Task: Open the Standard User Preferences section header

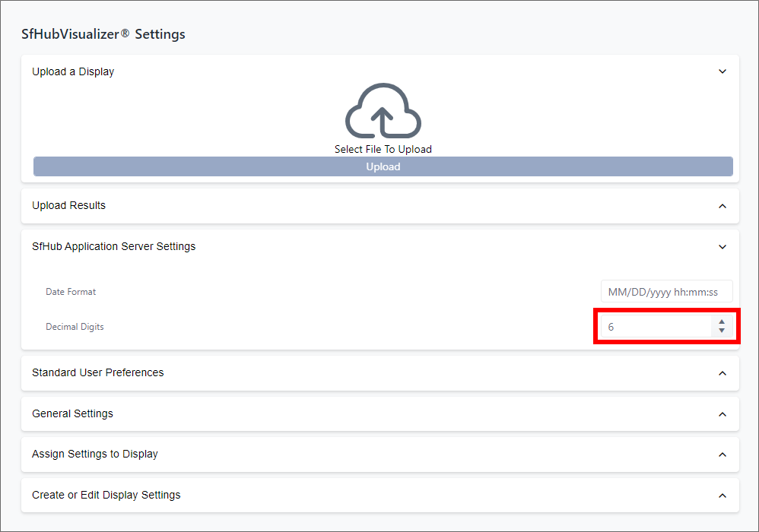Action: tap(98, 372)
